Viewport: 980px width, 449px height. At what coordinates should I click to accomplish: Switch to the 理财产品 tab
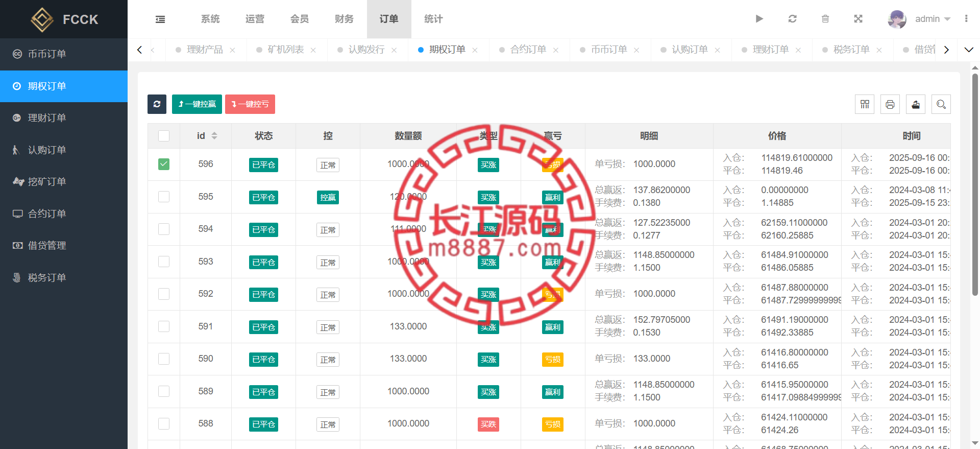[x=205, y=50]
